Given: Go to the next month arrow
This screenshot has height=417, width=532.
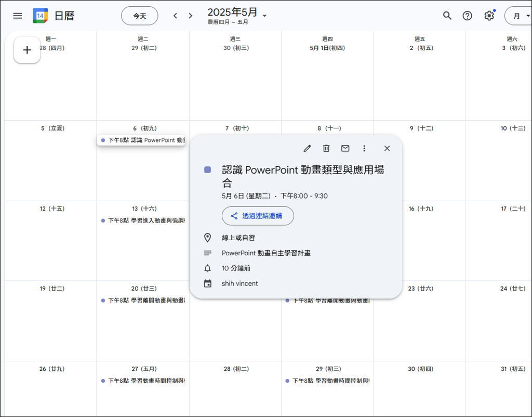Looking at the screenshot, I should [x=191, y=16].
